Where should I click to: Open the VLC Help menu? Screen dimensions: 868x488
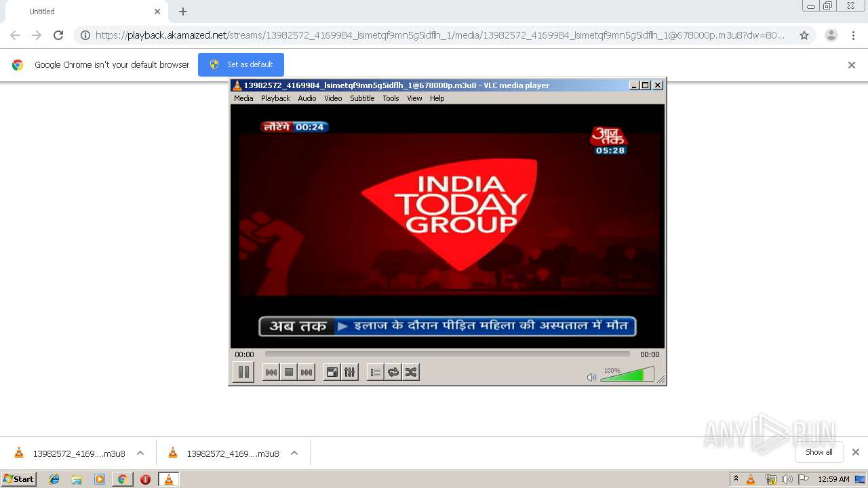coord(437,98)
